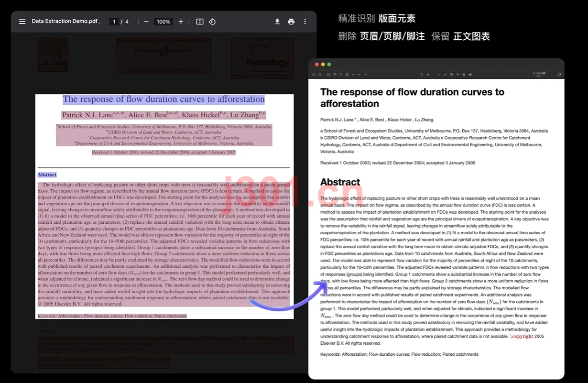
Task: Click the highlighted author line starting Patrick N.J. Lane
Action: click(x=163, y=115)
